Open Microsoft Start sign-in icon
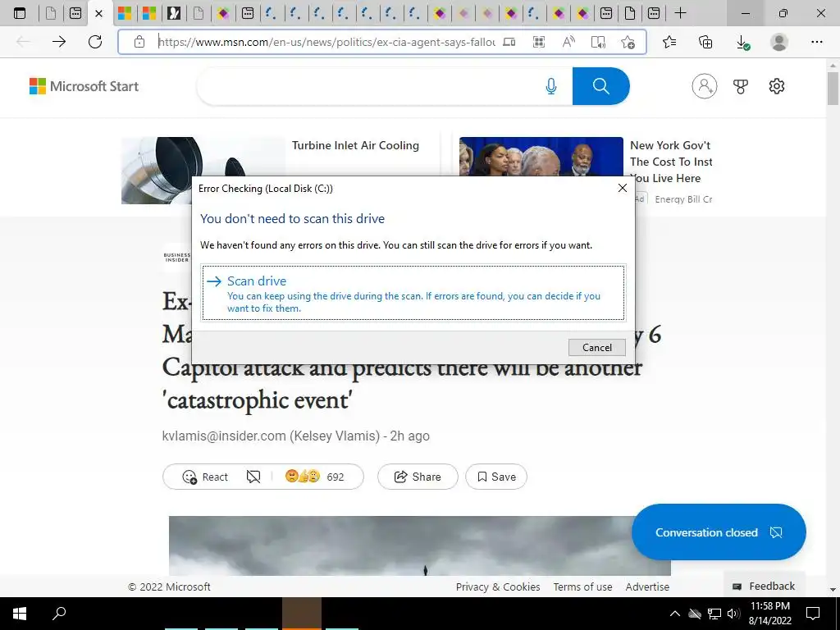This screenshot has height=630, width=840. [705, 86]
